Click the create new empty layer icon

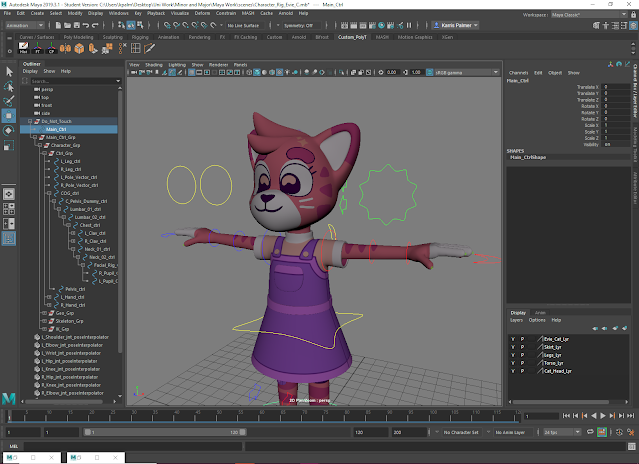[x=615, y=328]
